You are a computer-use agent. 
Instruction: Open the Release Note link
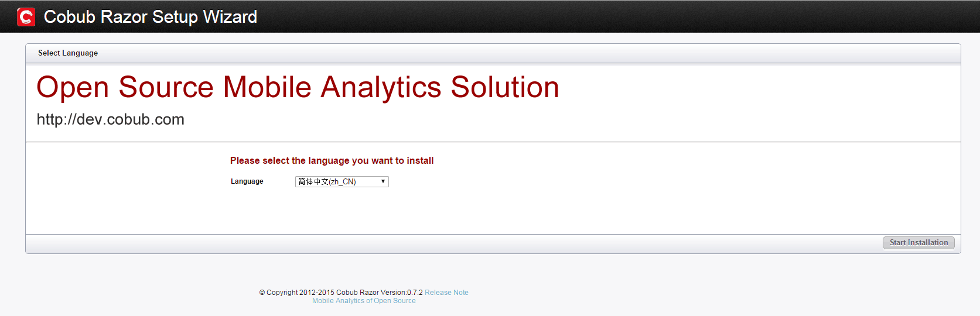446,293
